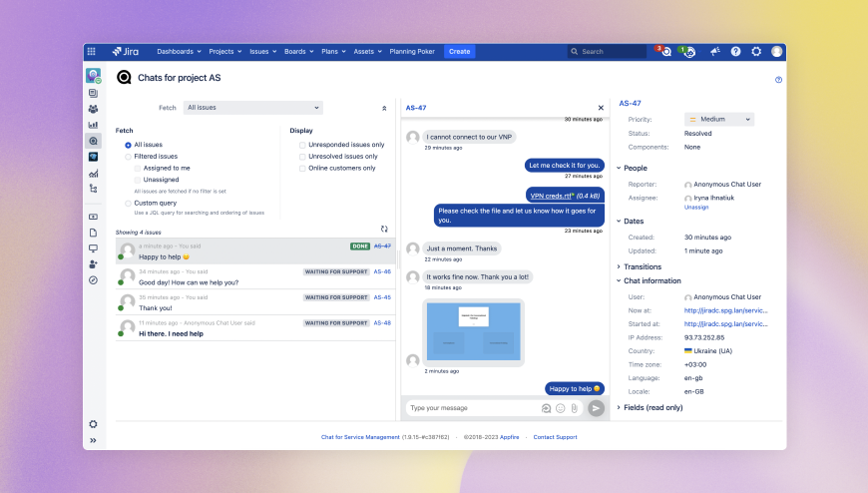
Task: Click the Jira logo
Action: 126,52
